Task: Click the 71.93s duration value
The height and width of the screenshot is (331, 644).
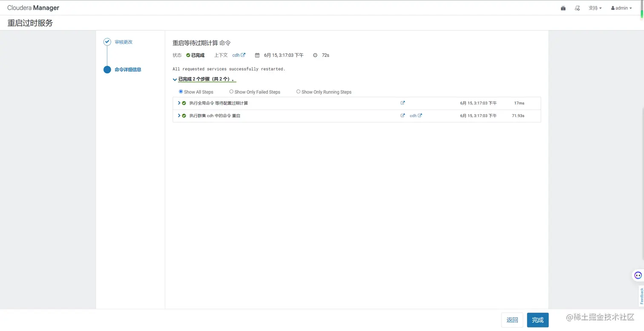Action: pos(518,116)
